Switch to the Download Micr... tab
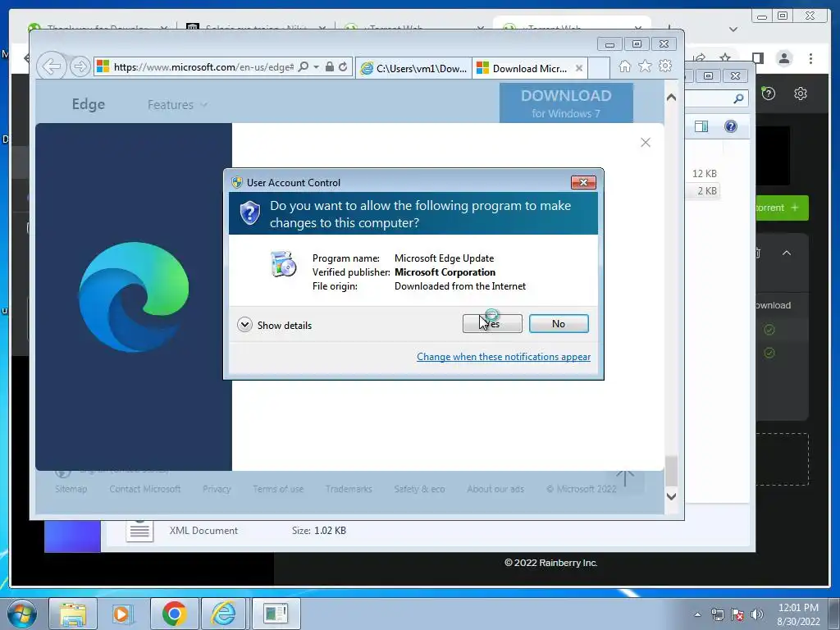840x630 pixels. point(523,69)
